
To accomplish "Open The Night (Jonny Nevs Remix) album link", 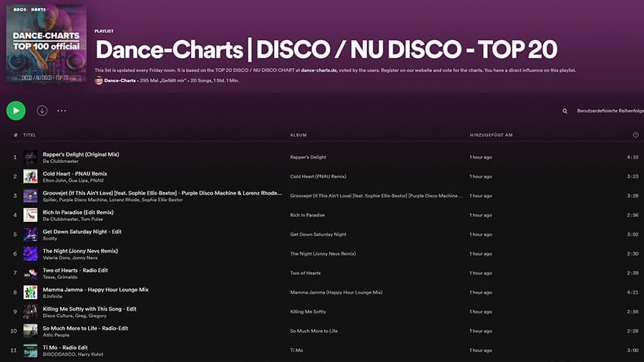I will pos(323,254).
